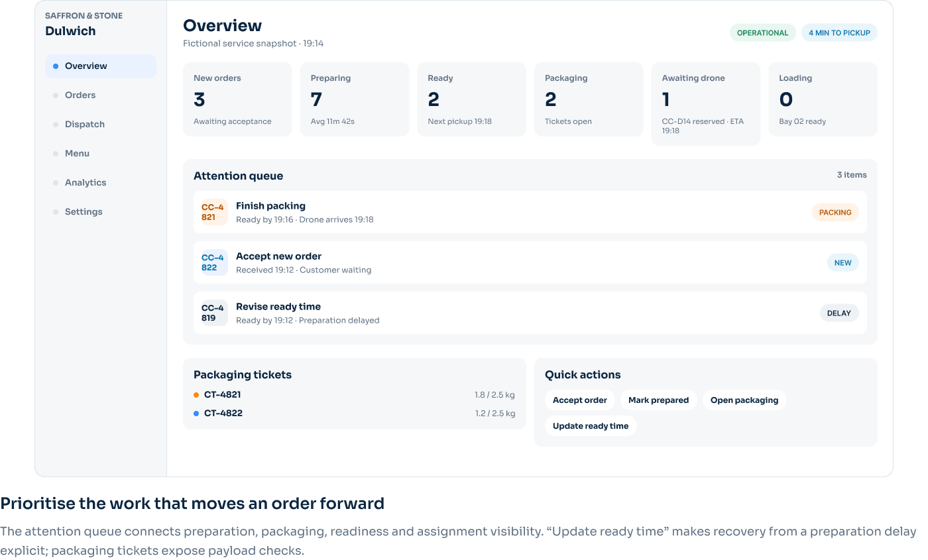Image resolution: width=928 pixels, height=560 pixels.
Task: Select the Accept new order queue row
Action: click(x=530, y=262)
